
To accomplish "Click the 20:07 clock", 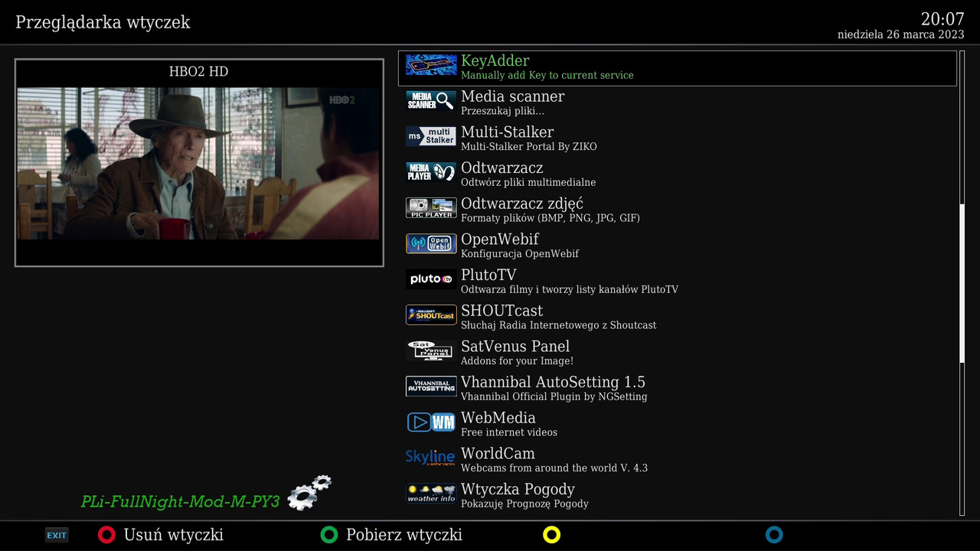I will pyautogui.click(x=942, y=19).
